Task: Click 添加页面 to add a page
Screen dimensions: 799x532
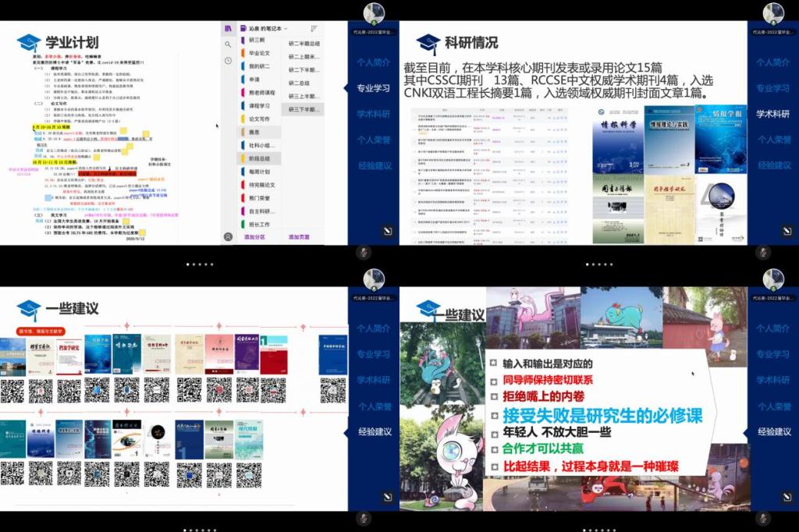Action: (x=300, y=237)
